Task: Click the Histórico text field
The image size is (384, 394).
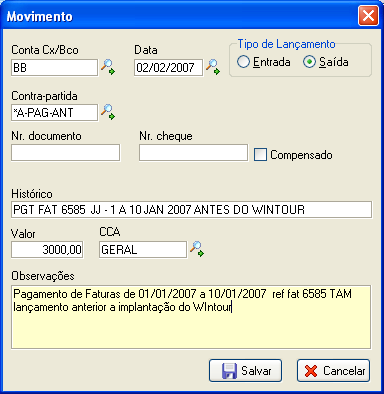Action: 191,210
